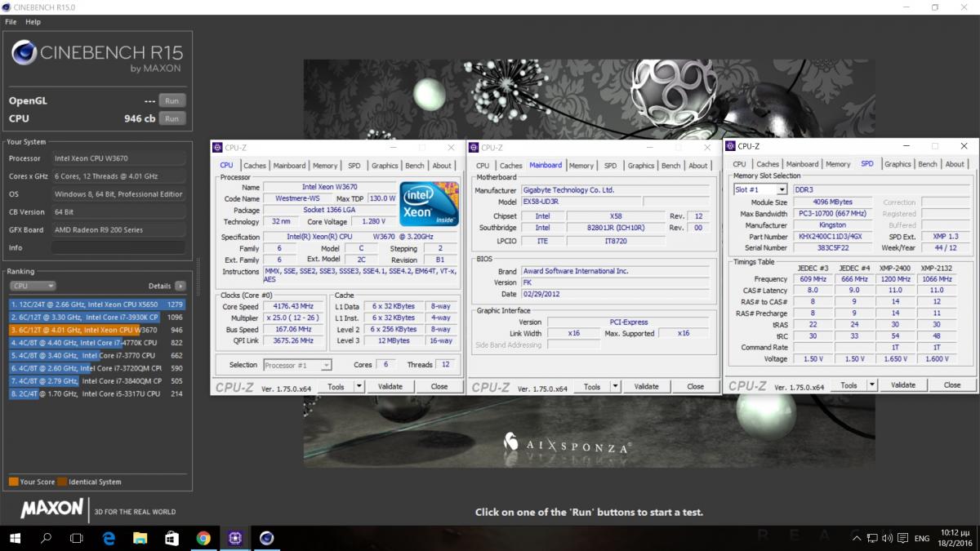The height and width of the screenshot is (551, 980).
Task: Click the Core Speed value 4176.43 MHz
Action: point(294,306)
